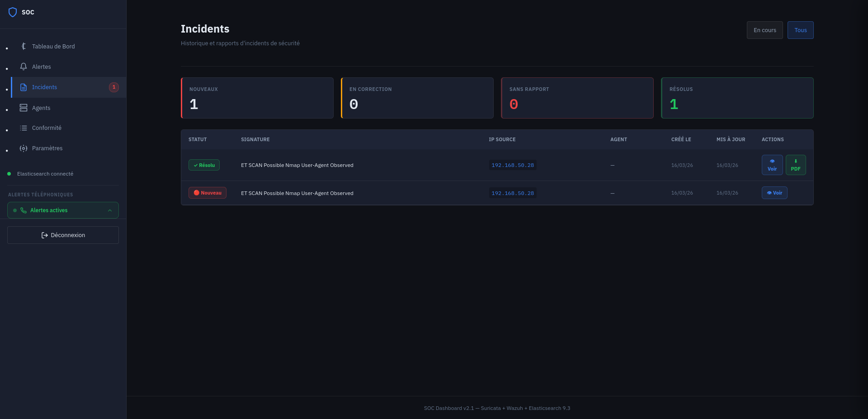Click the green Elasticsearch connecté status dot

coord(9,173)
